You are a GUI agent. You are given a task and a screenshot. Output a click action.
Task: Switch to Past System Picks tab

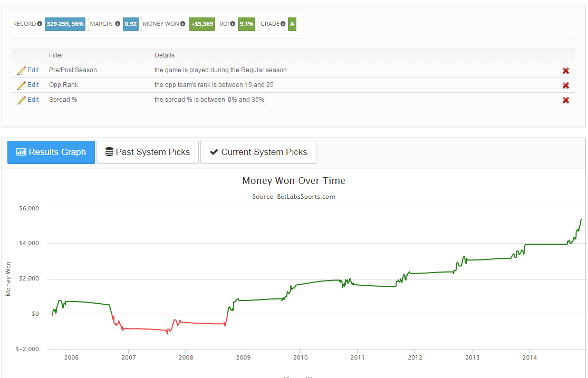(x=147, y=152)
